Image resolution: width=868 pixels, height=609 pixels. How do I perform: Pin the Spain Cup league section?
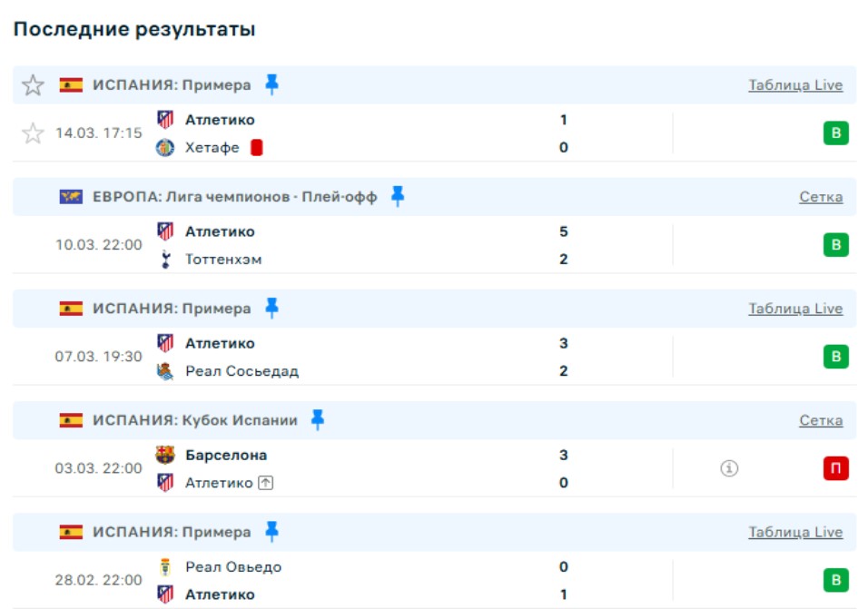click(317, 419)
